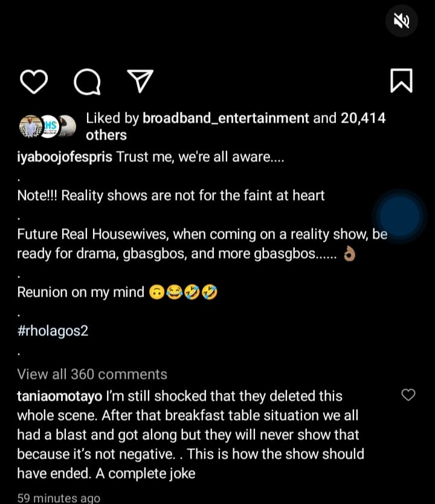The width and height of the screenshot is (435, 504).
Task: Open iyaboojofespris profile from caption
Action: [x=65, y=157]
